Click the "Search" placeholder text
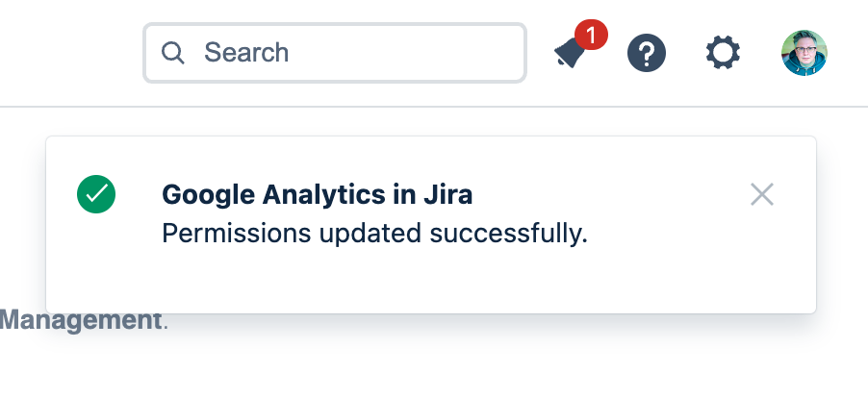868x398 pixels. 246,52
